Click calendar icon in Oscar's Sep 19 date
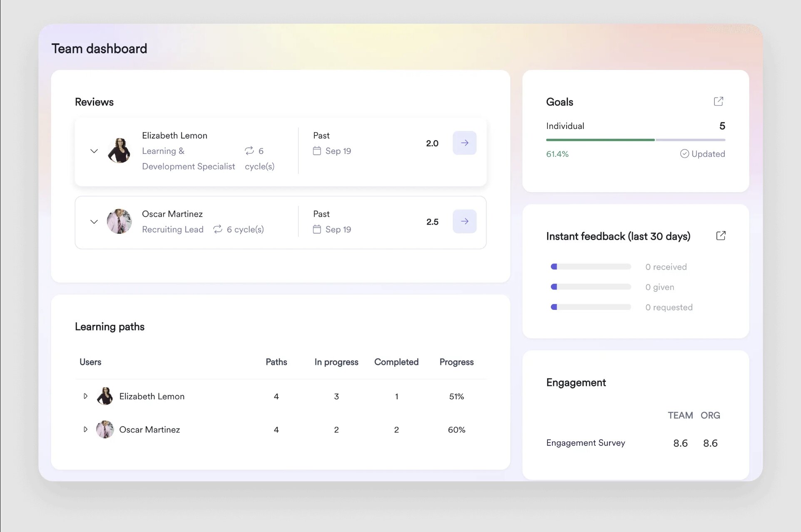Image resolution: width=801 pixels, height=532 pixels. coord(317,229)
